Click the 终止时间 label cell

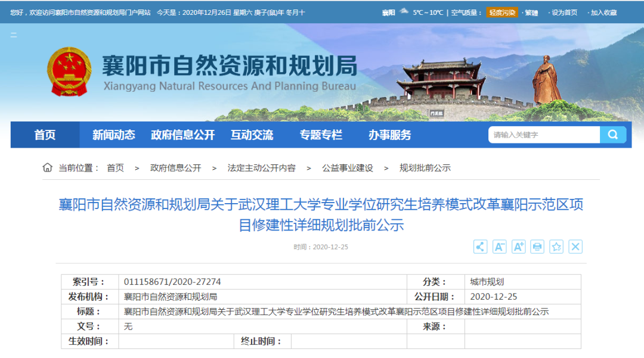(262, 341)
